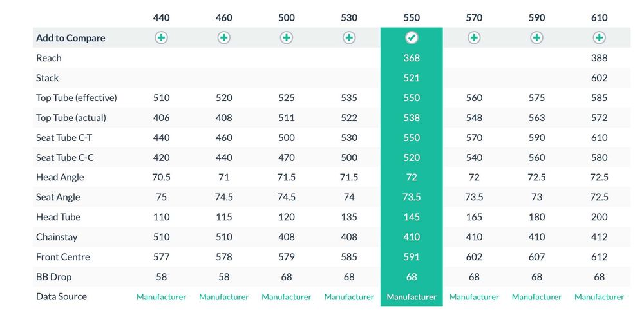Open the Manufacturer source for size 460
The image size is (644, 313).
(223, 297)
